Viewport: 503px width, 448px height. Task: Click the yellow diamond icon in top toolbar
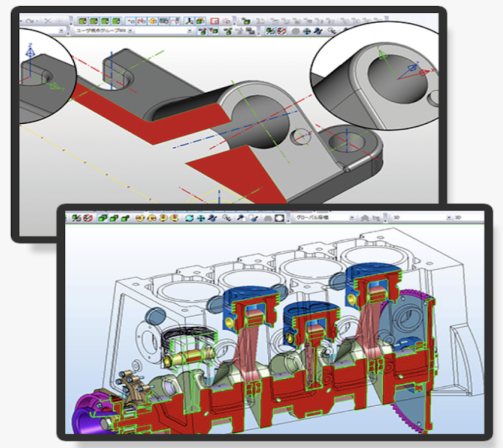pyautogui.click(x=152, y=21)
